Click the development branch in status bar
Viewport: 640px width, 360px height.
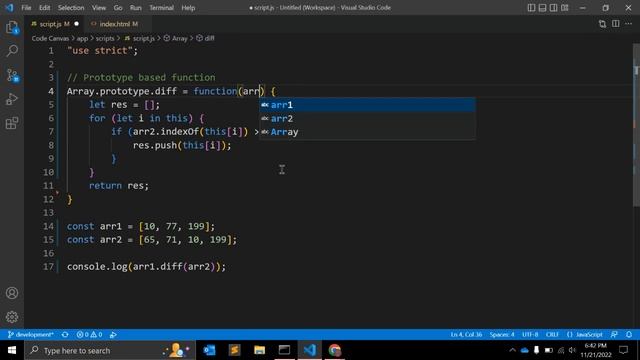click(x=31, y=335)
